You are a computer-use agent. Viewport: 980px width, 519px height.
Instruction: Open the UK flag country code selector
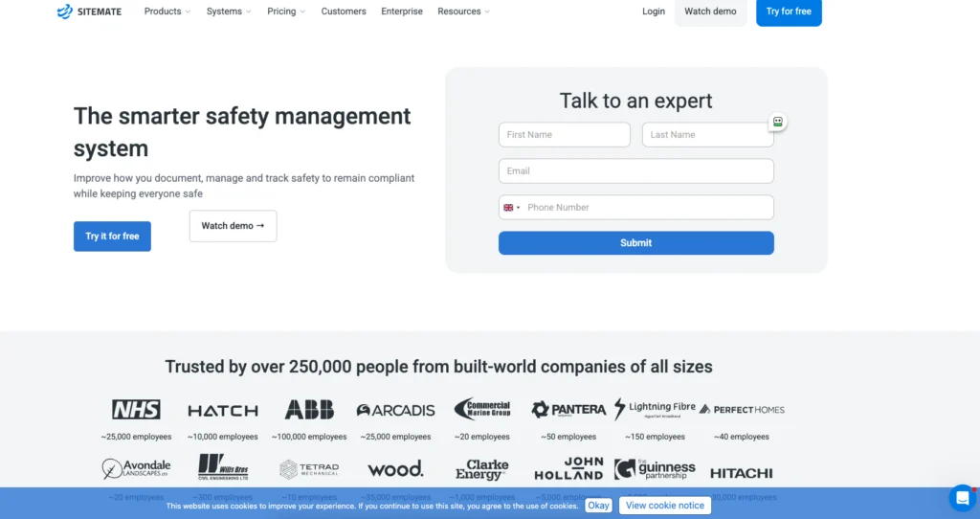point(511,208)
